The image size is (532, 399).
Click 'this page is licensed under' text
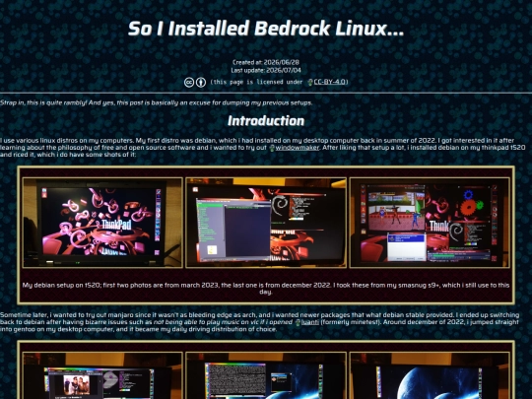point(256,82)
